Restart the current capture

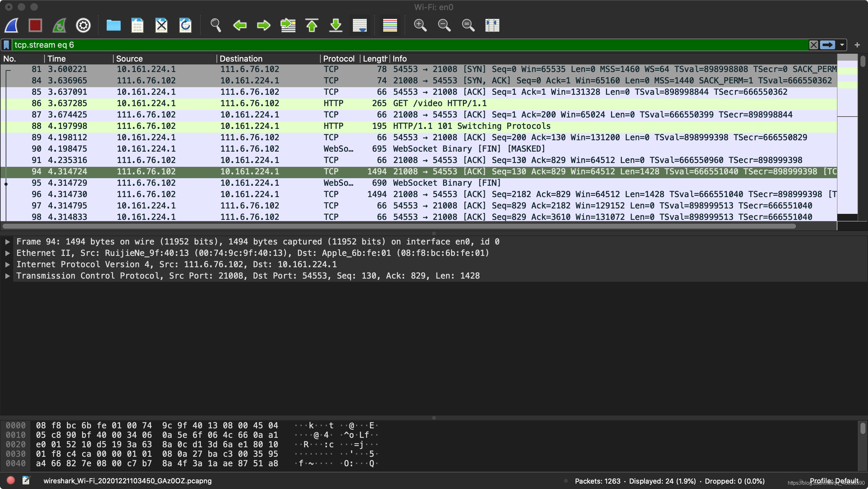tap(59, 25)
